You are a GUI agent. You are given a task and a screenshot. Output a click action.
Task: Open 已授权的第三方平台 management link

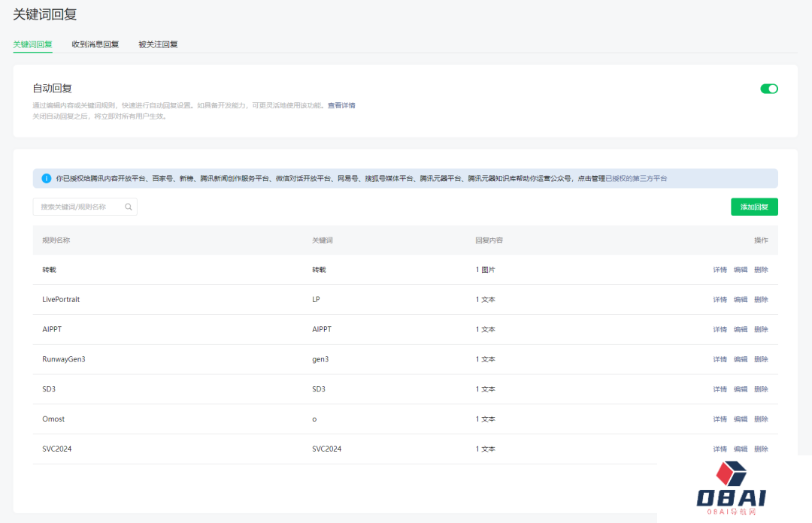(x=636, y=179)
